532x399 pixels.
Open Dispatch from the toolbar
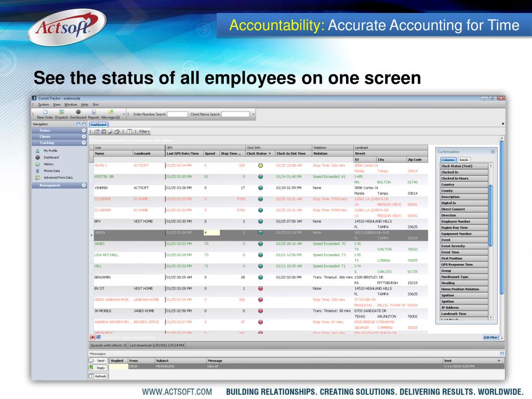coord(61,114)
